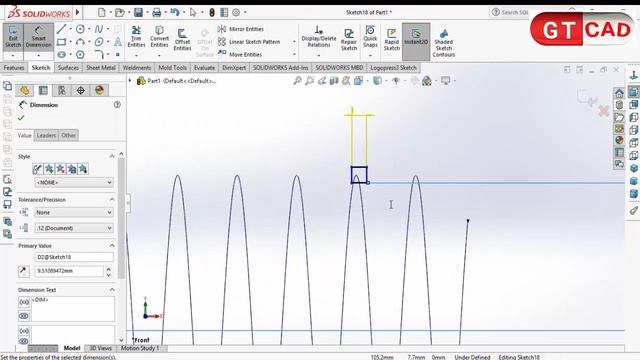Click the Print icon
Image resolution: width=640 pixels, height=360 pixels.
point(156,13)
